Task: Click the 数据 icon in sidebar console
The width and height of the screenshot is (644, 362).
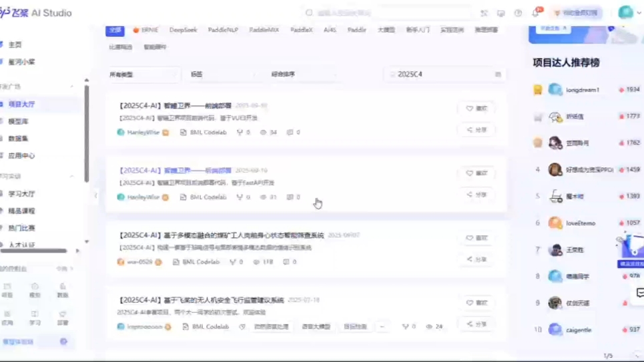Action: coord(63,290)
